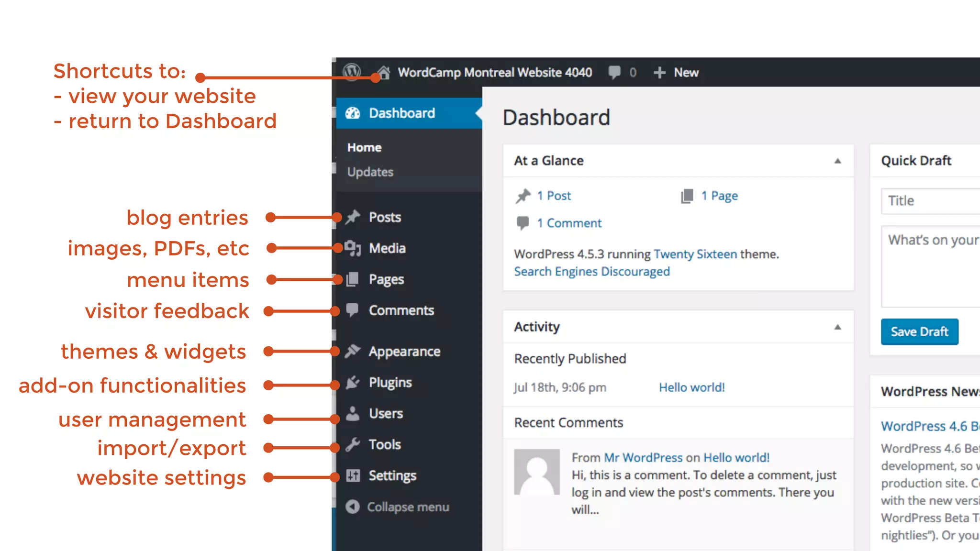This screenshot has width=980, height=551.
Task: Click the Collapse menu arrow icon
Action: [x=353, y=507]
